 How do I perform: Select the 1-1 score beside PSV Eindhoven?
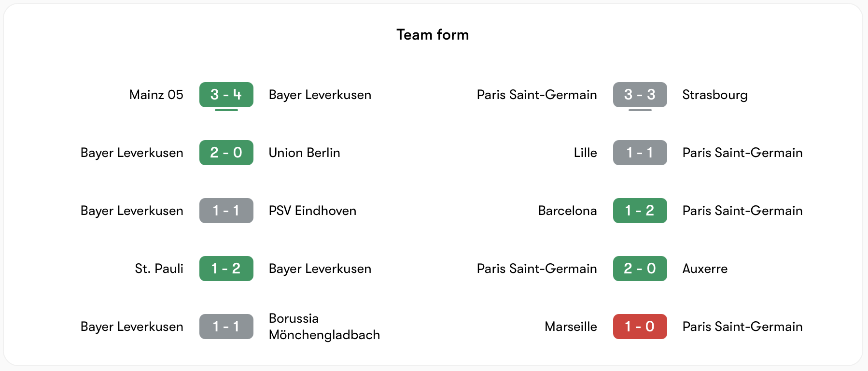click(226, 211)
